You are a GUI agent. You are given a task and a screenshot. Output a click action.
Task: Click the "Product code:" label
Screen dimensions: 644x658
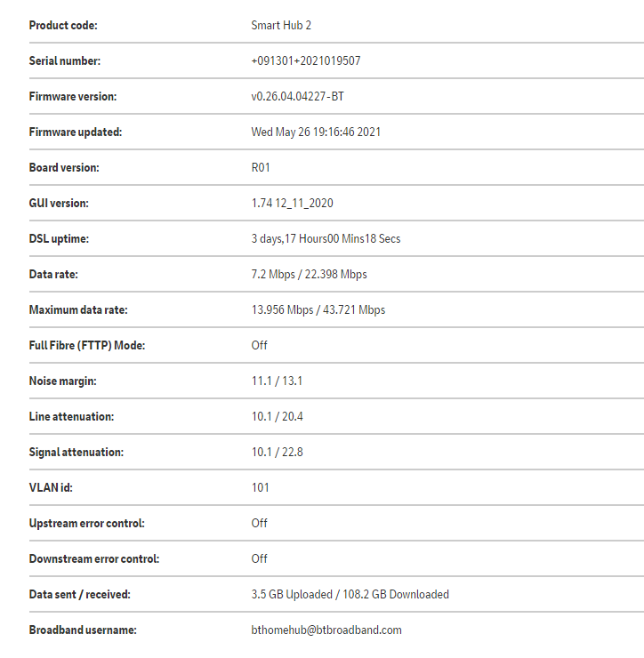(63, 26)
